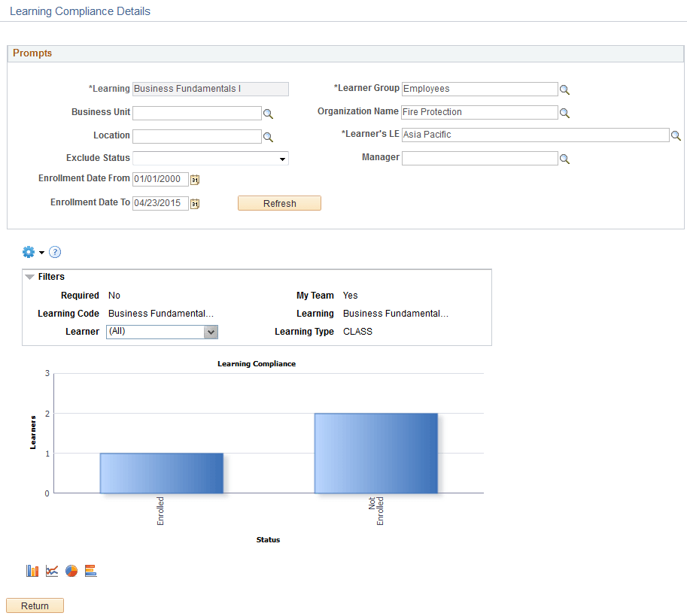Click the Refresh button
The width and height of the screenshot is (687, 616).
[x=279, y=203]
